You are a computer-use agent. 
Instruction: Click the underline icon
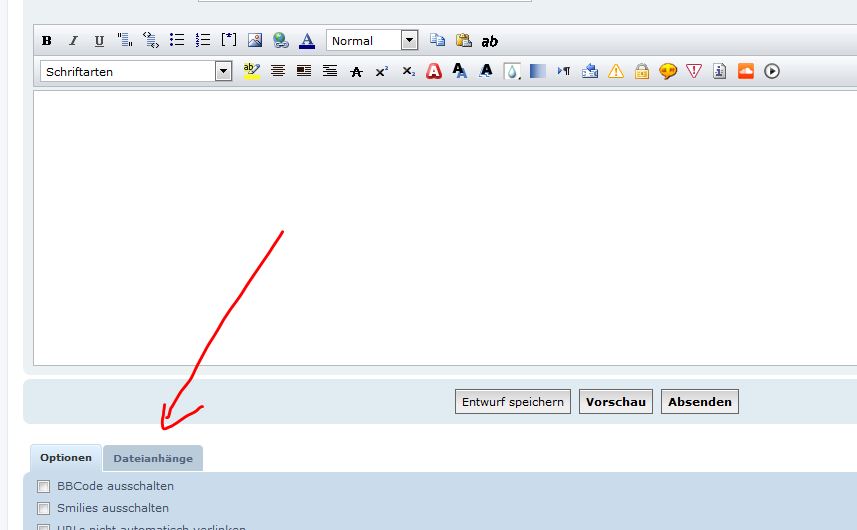point(99,41)
